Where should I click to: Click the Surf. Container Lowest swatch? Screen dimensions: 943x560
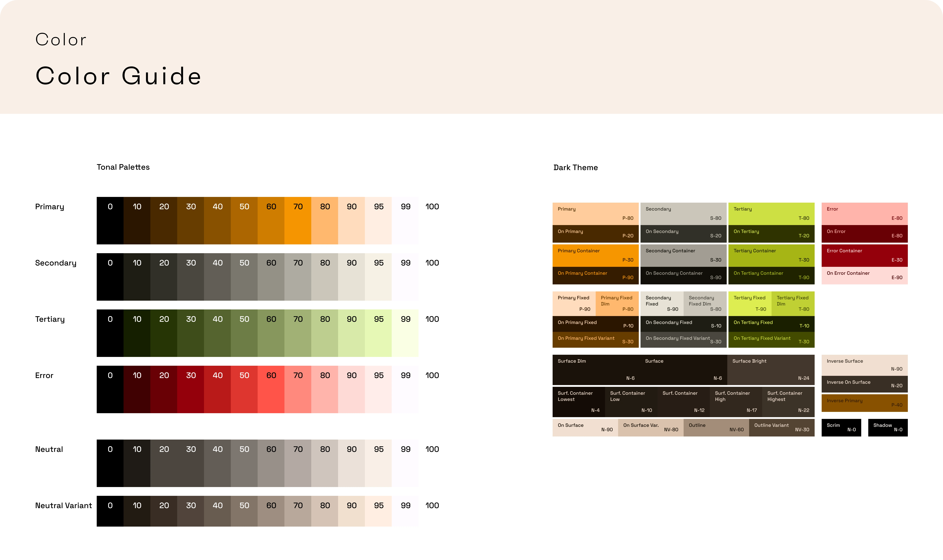(x=579, y=402)
